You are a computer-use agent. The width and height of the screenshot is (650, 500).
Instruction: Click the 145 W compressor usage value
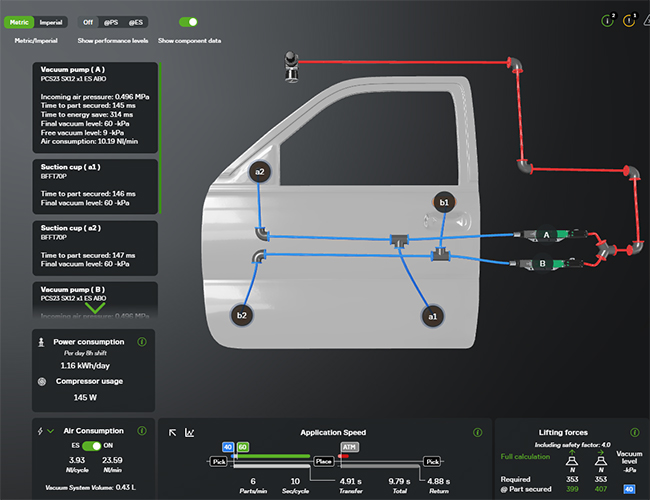pyautogui.click(x=85, y=398)
